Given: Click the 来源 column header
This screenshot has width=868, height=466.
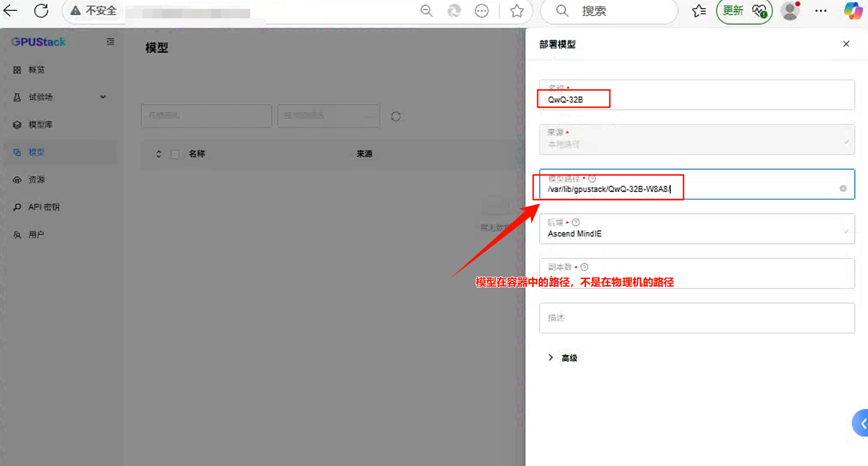Looking at the screenshot, I should click(x=365, y=154).
